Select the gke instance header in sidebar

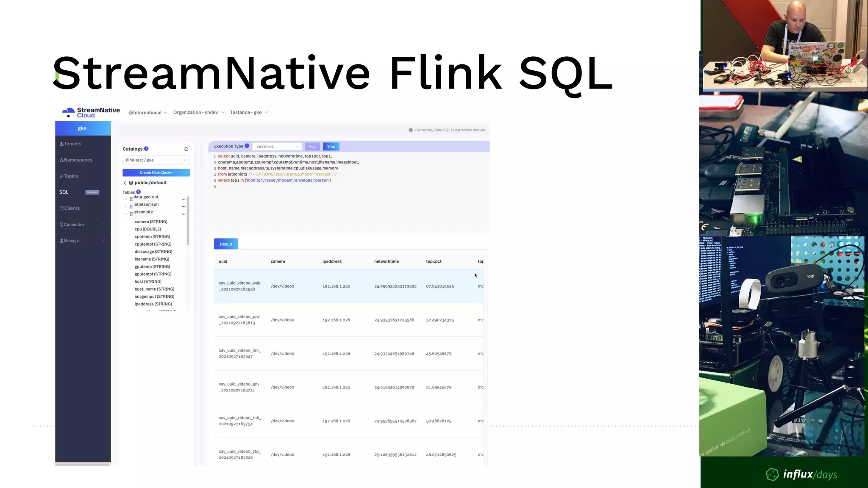[x=83, y=128]
